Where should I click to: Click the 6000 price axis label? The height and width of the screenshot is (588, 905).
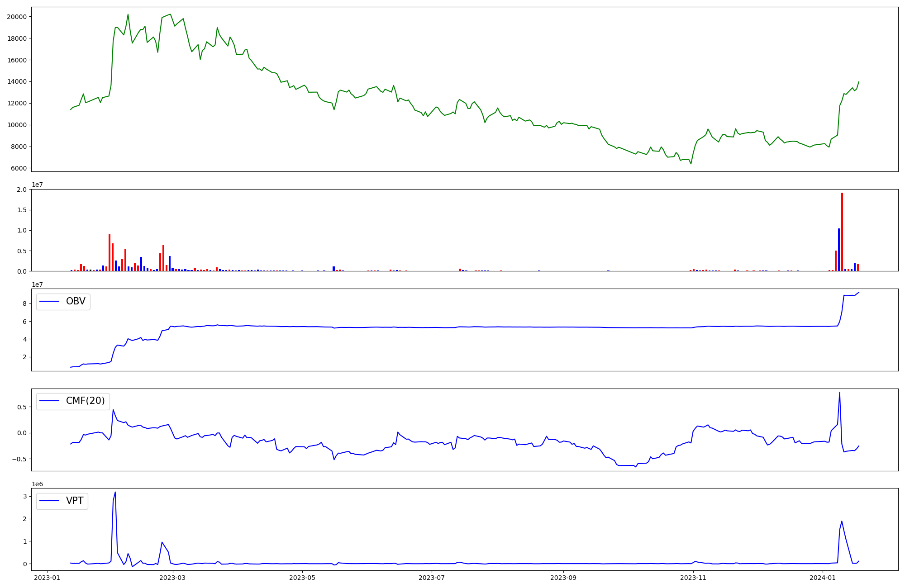coord(18,168)
